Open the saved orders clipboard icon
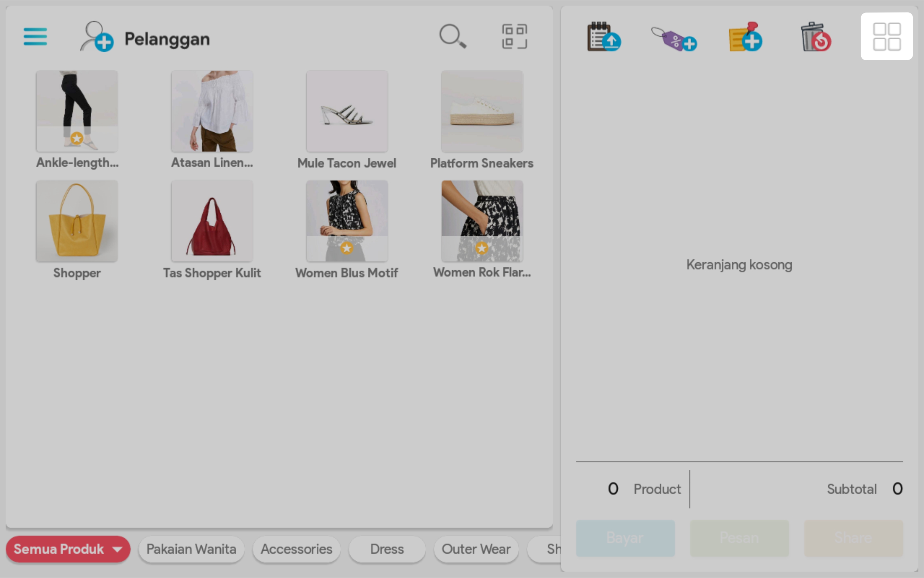The image size is (924, 578). [x=604, y=37]
